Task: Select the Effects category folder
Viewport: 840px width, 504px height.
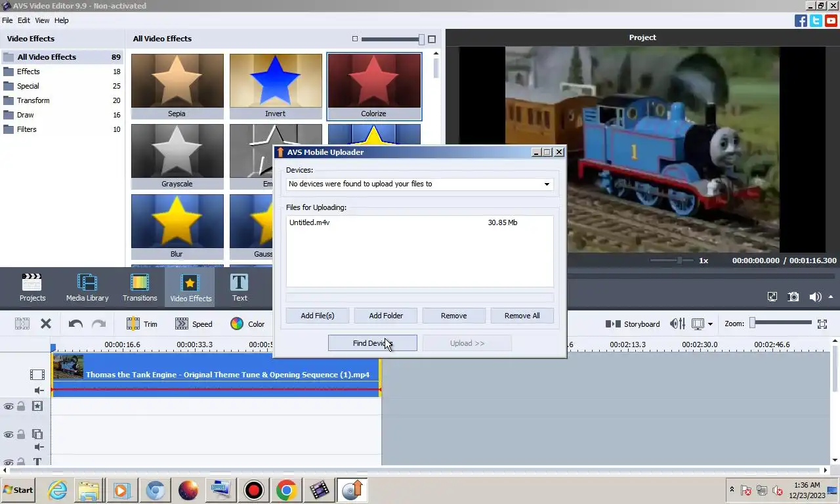Action: click(62, 72)
